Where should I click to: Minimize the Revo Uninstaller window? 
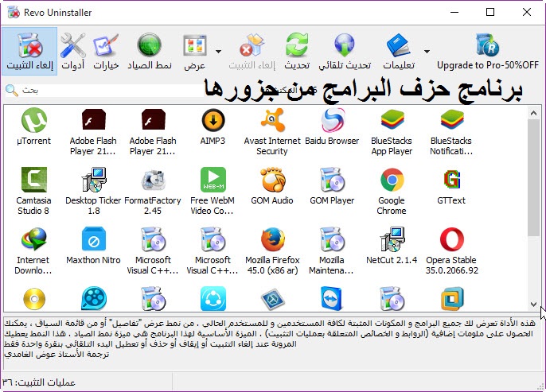[x=454, y=12]
